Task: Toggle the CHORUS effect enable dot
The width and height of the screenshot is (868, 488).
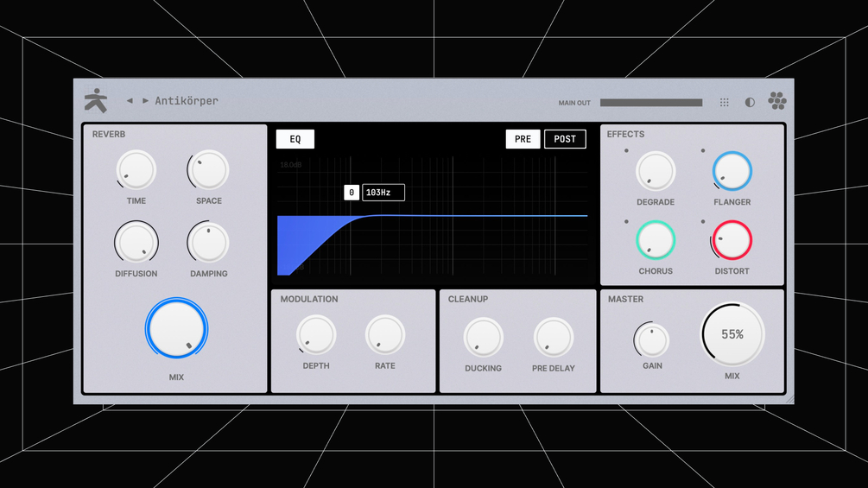Action: [626, 221]
